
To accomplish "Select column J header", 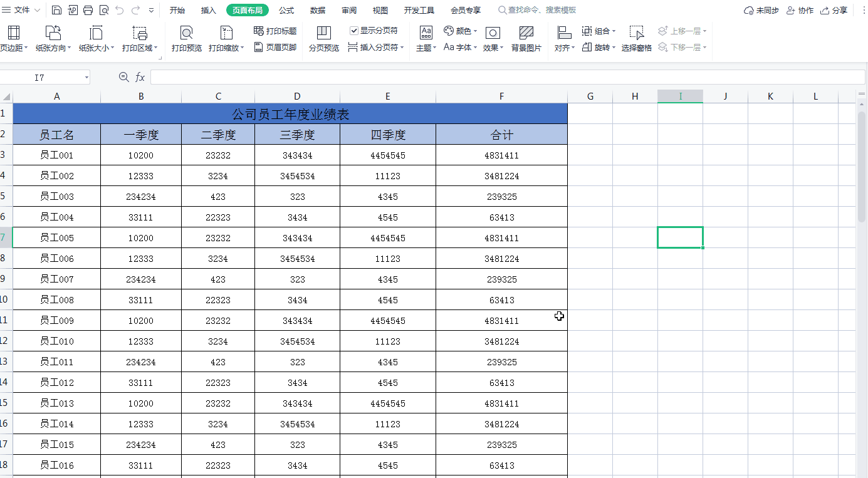I will (725, 96).
